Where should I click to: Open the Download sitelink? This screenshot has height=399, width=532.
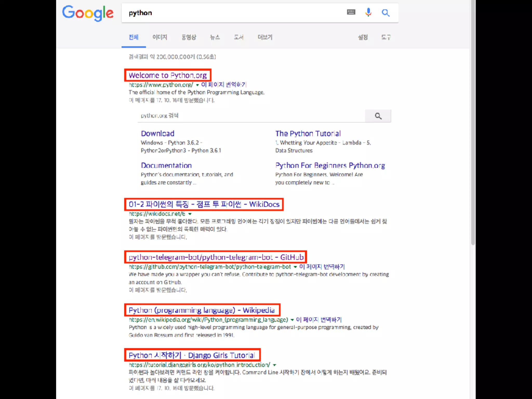pos(157,134)
